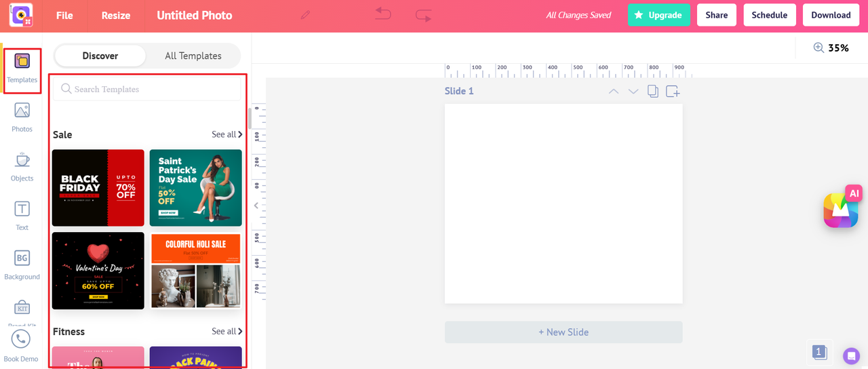Screen dimensions: 868x369
Task: Move Slide 1 down
Action: click(633, 91)
